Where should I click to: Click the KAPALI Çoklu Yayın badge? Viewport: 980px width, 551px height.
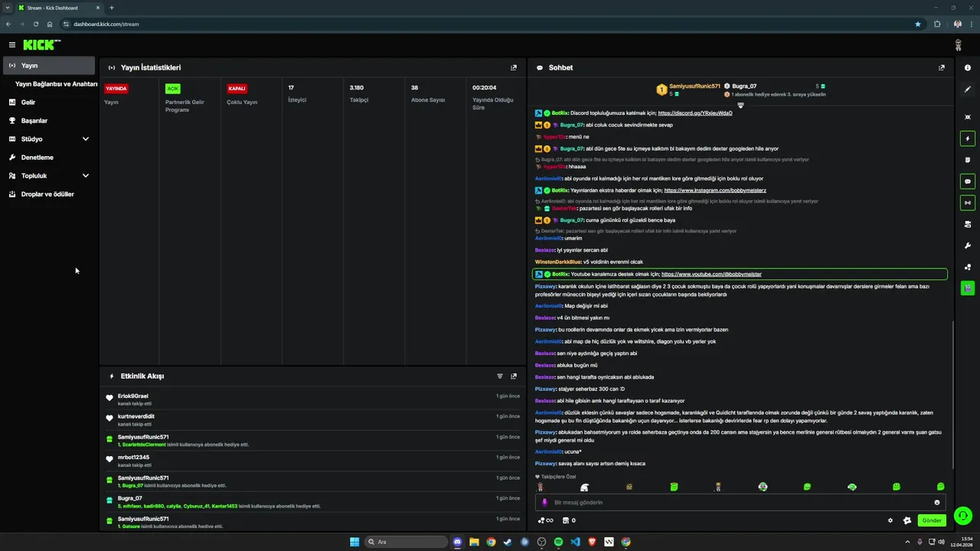(237, 89)
